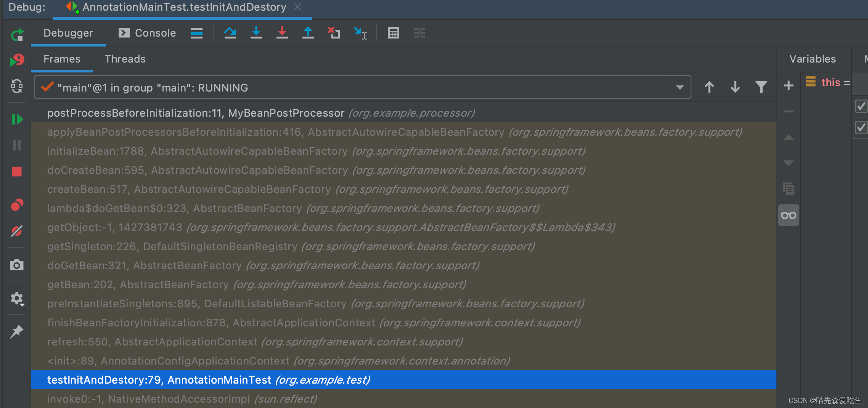
Task: Select doGetBean:321 frame
Action: (x=403, y=265)
